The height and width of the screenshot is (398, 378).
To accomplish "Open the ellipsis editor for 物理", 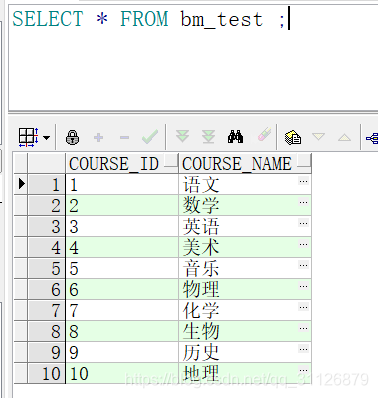I will click(303, 286).
